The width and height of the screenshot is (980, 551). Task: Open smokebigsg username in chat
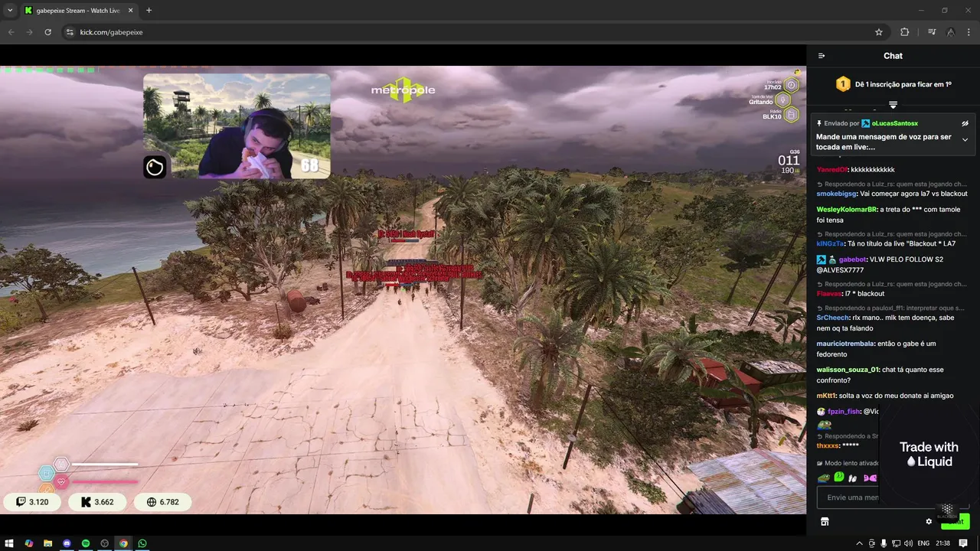(836, 194)
